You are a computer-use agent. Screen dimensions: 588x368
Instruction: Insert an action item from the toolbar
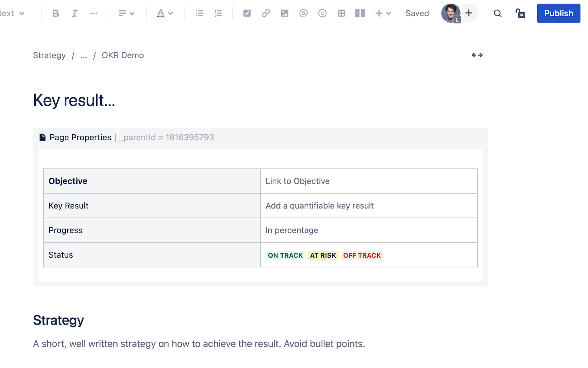(247, 13)
